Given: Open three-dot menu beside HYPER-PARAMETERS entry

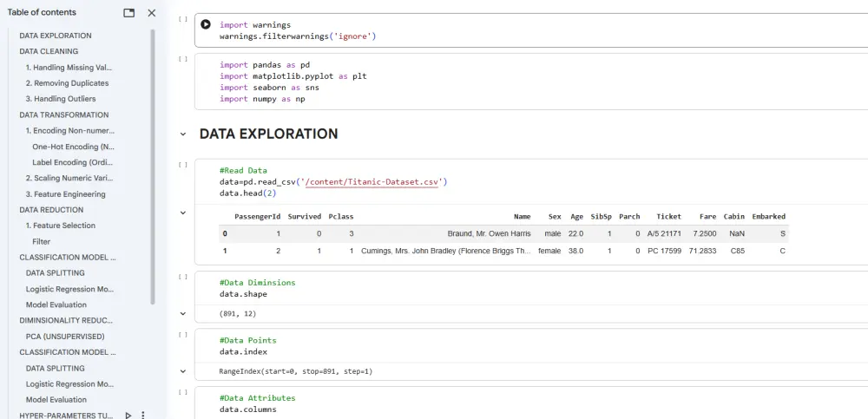Looking at the screenshot, I should 143,416.
